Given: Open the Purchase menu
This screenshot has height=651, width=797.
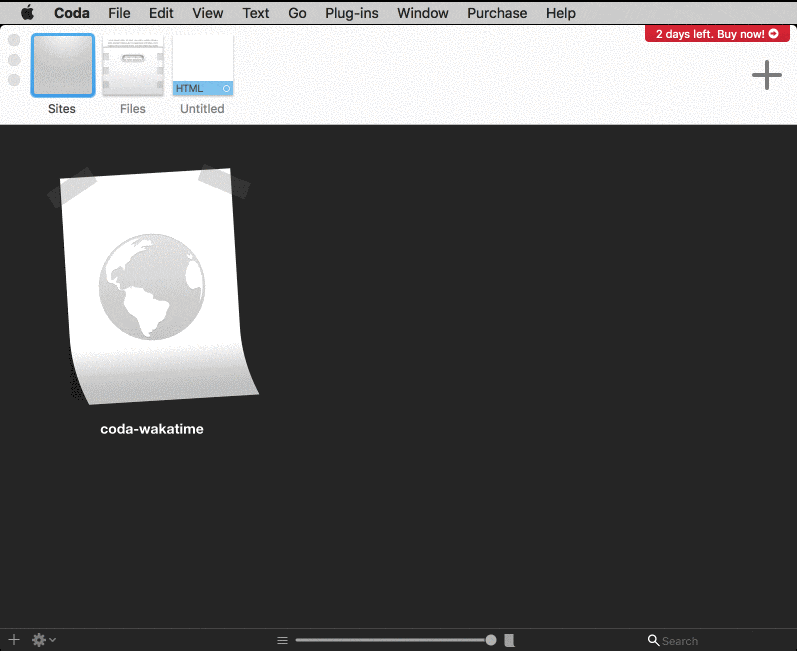Looking at the screenshot, I should (x=497, y=13).
